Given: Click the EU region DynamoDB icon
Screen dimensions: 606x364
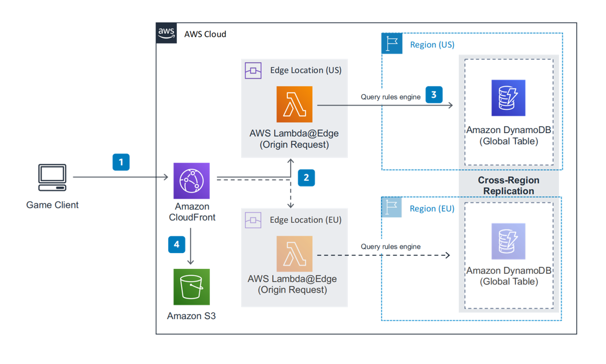Looking at the screenshot, I should [508, 241].
